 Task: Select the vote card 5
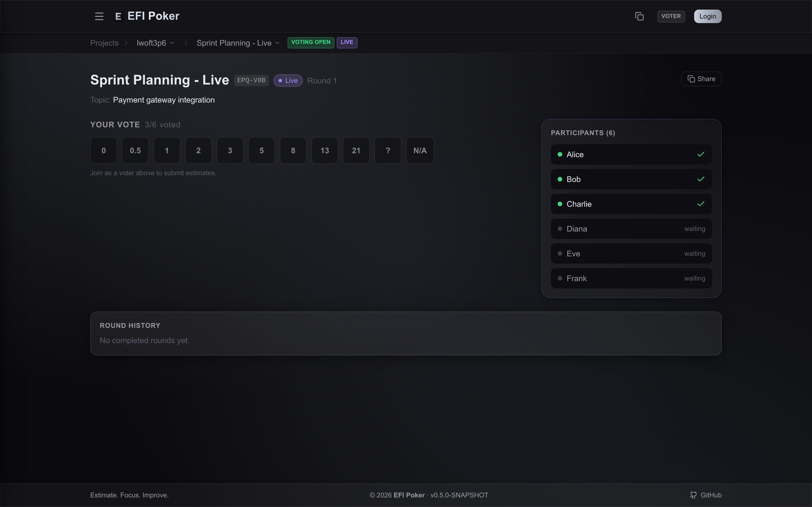pyautogui.click(x=261, y=150)
